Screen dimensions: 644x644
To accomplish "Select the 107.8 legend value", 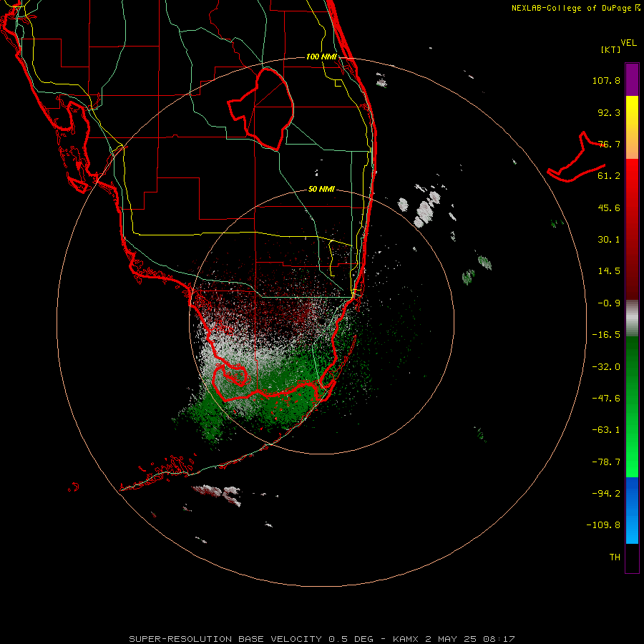I will pyautogui.click(x=606, y=80).
